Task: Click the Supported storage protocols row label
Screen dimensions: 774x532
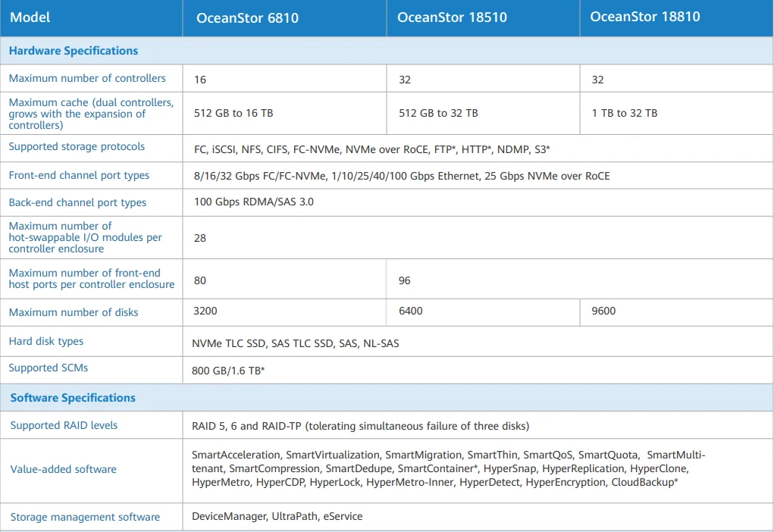Action: pyautogui.click(x=77, y=146)
